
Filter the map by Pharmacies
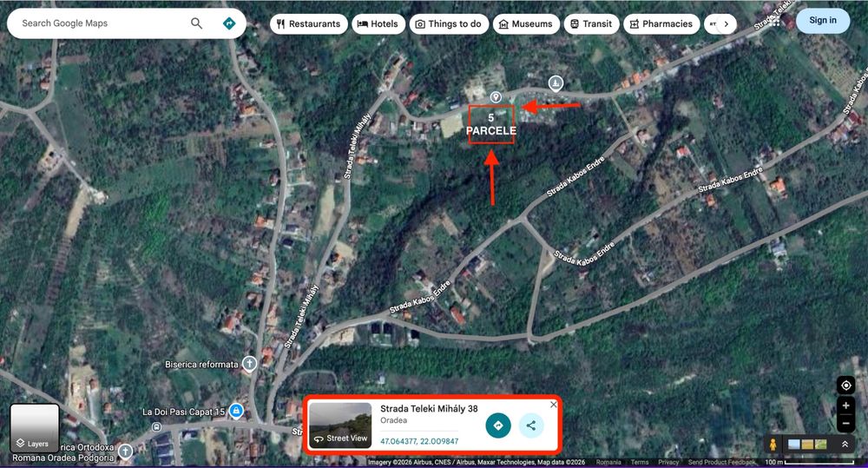[x=661, y=23]
